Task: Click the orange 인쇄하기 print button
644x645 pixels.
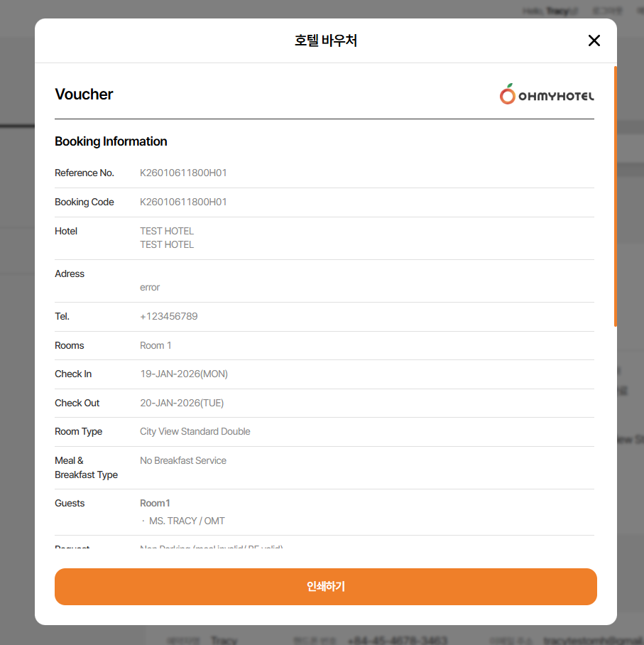Action: point(326,587)
